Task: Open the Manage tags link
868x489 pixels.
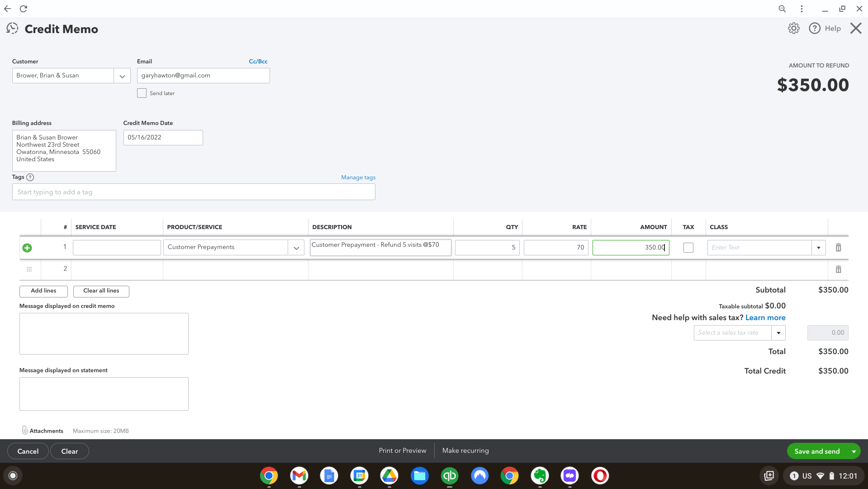Action: pyautogui.click(x=358, y=177)
